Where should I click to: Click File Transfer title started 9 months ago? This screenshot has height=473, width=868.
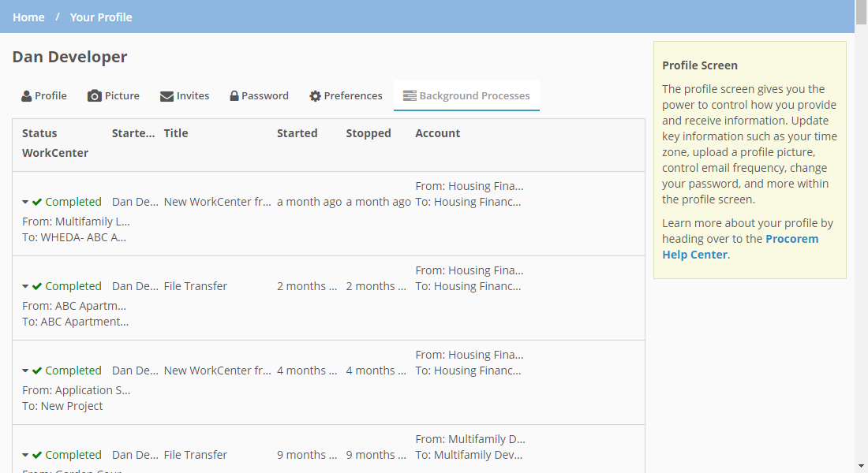click(196, 456)
